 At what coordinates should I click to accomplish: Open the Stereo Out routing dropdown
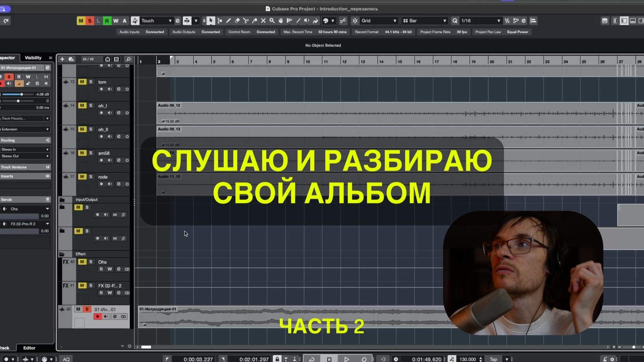(x=25, y=156)
